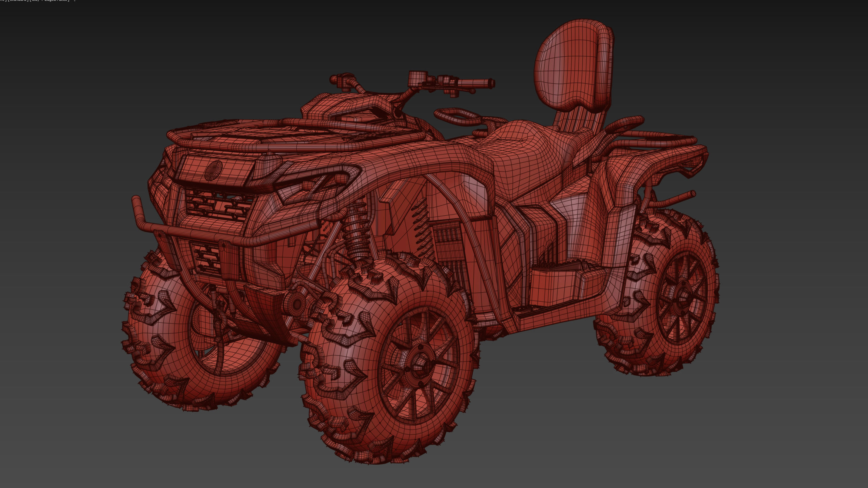Select the ATV rear wheel rim
This screenshot has height=488, width=868.
click(x=682, y=298)
